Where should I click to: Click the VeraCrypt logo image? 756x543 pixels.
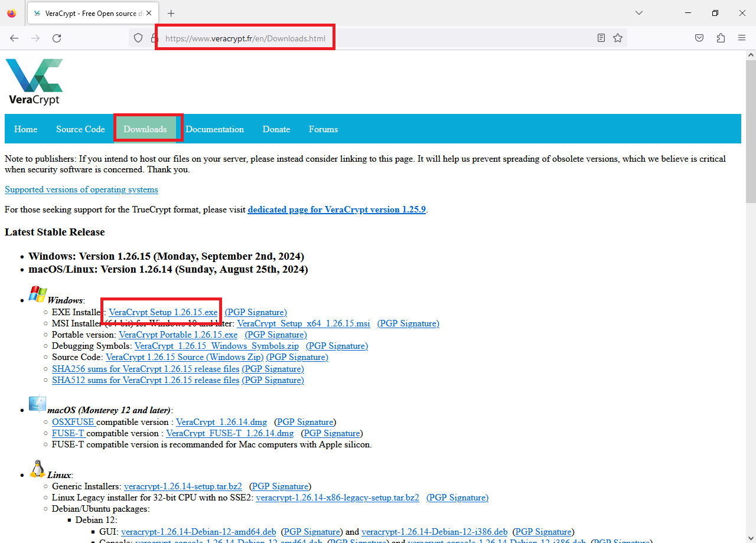[34, 81]
